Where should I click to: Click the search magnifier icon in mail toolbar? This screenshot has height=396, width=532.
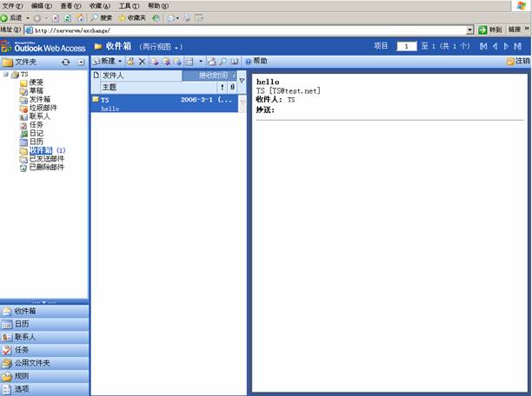(x=223, y=62)
